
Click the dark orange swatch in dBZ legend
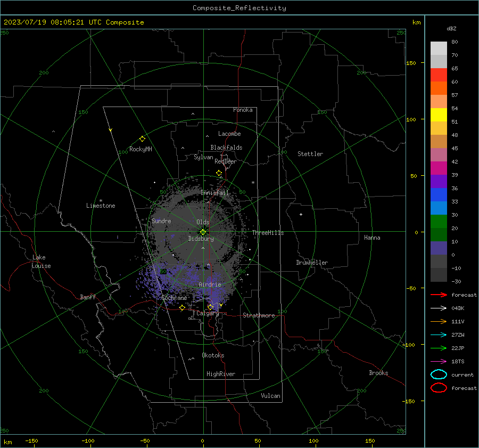click(x=439, y=88)
